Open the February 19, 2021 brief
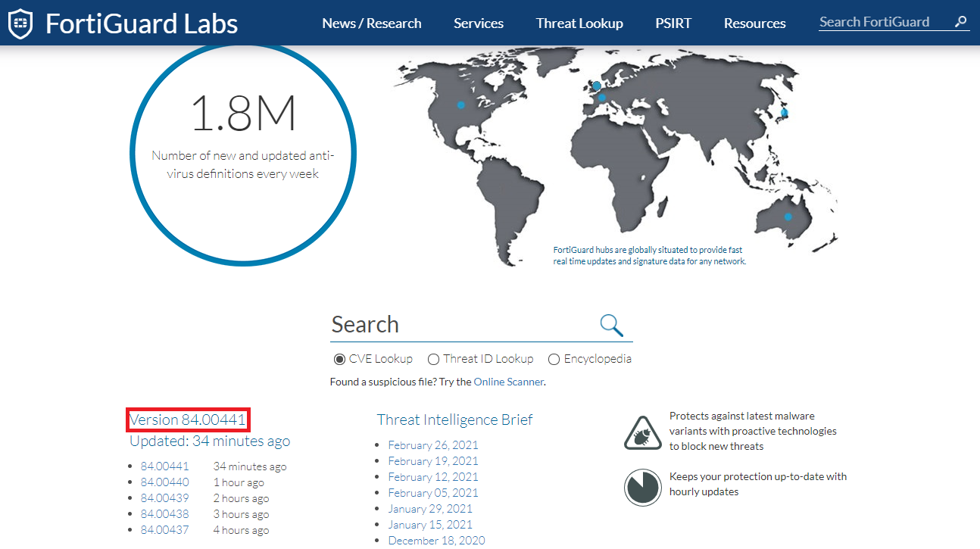This screenshot has width=980, height=549. [433, 461]
